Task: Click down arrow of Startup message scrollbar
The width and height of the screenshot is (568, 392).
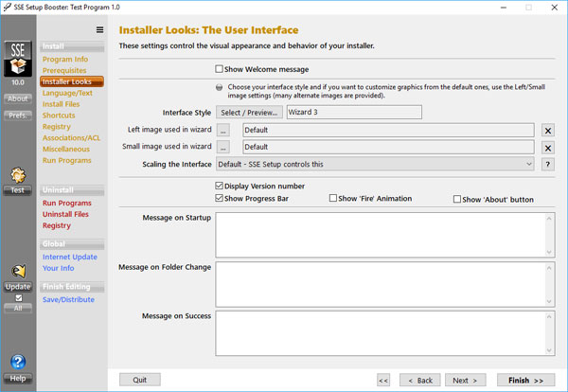Action: (549, 252)
